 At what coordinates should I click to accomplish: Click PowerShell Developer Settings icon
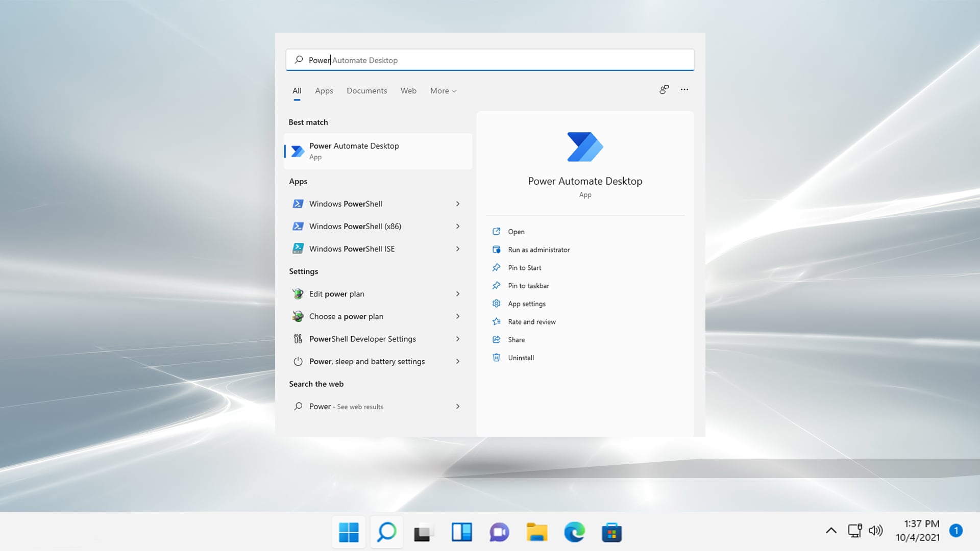[x=298, y=339]
